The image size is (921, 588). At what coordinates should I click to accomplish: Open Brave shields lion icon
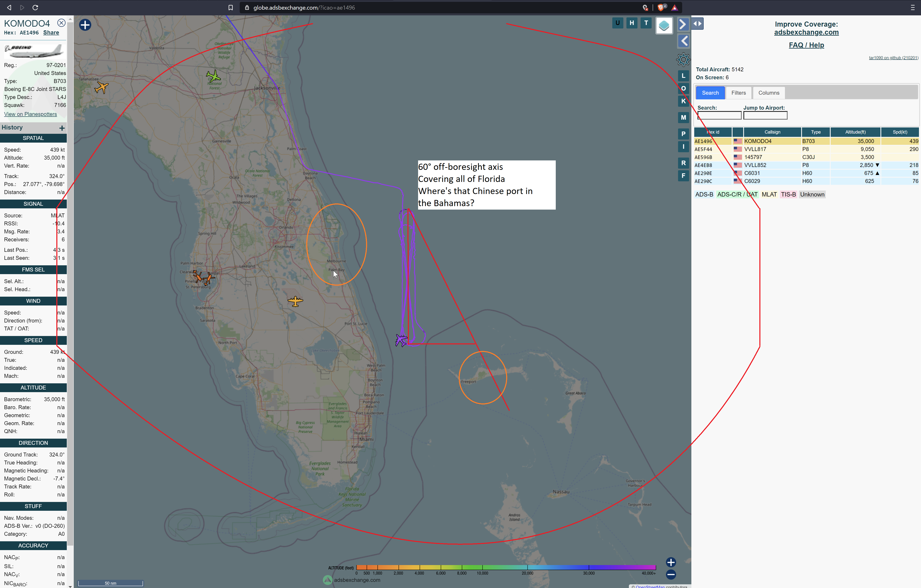(x=661, y=8)
